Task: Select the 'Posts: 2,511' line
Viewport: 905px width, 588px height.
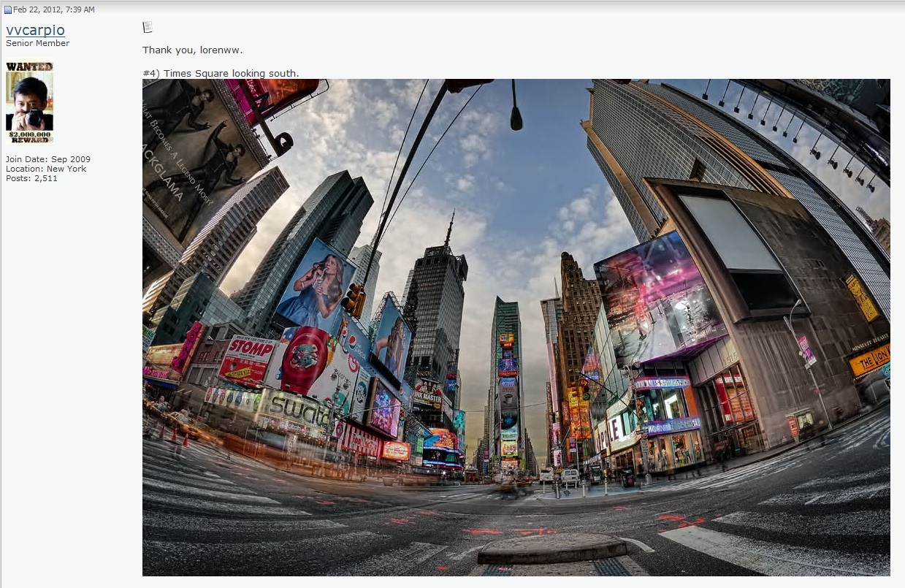Action: [31, 178]
